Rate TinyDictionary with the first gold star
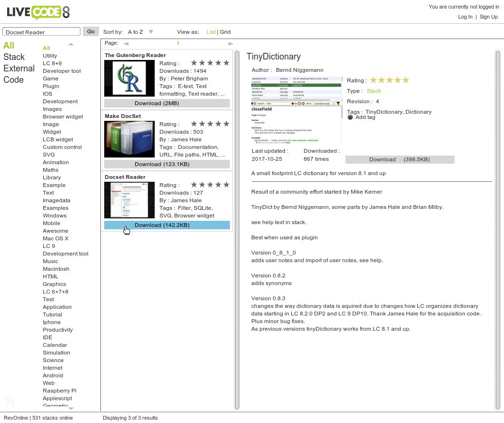Image resolution: width=504 pixels, height=423 pixels. tap(374, 80)
